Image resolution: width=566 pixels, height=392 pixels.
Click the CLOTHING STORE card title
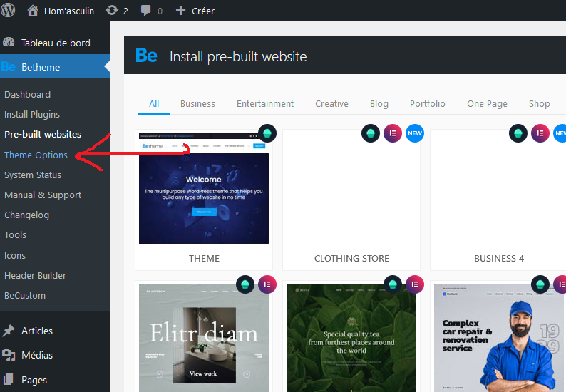click(x=351, y=259)
